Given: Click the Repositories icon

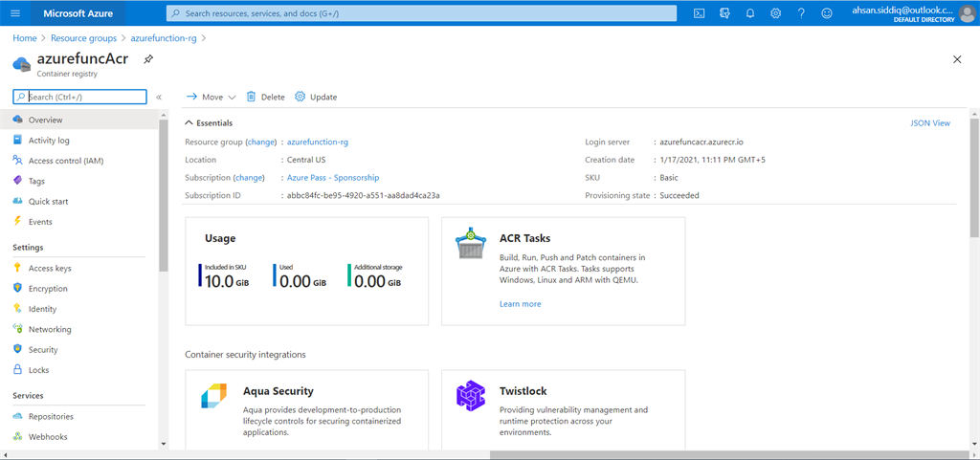Looking at the screenshot, I should 17,416.
